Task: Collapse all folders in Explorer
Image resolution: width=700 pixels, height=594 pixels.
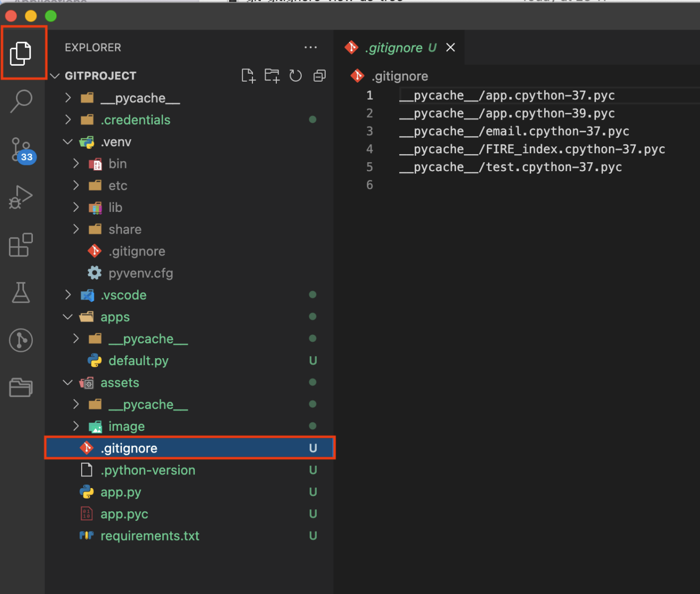Action: point(319,75)
